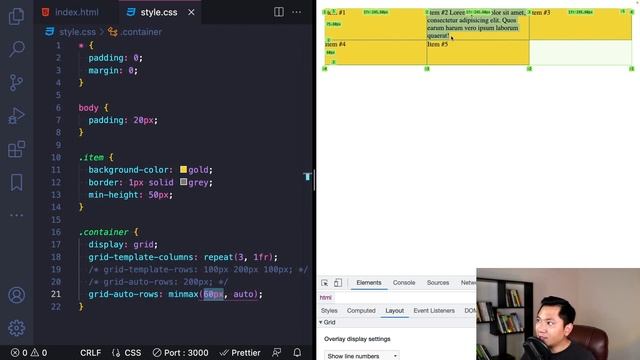
Task: Show additional activity bar views ellipsis
Action: 16,215
